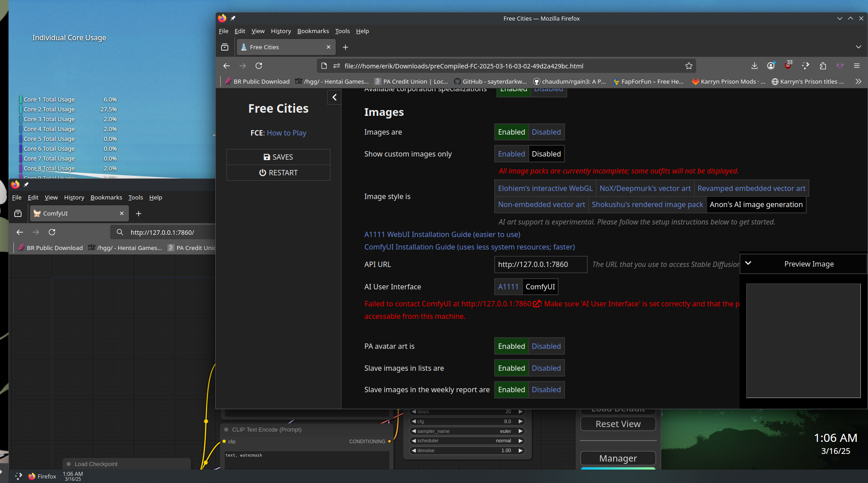Open the Tools menu in ComfyUI window

click(135, 197)
